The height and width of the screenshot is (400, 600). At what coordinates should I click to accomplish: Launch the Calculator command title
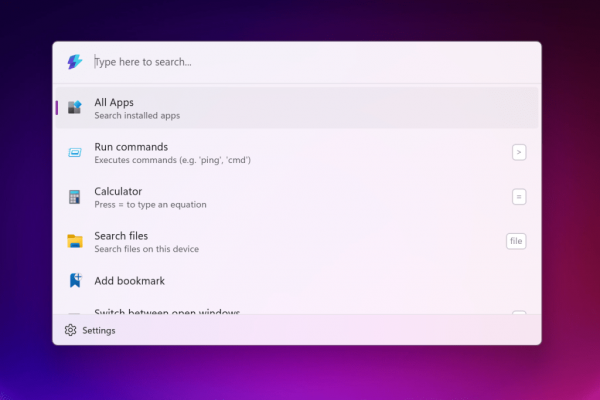[118, 191]
